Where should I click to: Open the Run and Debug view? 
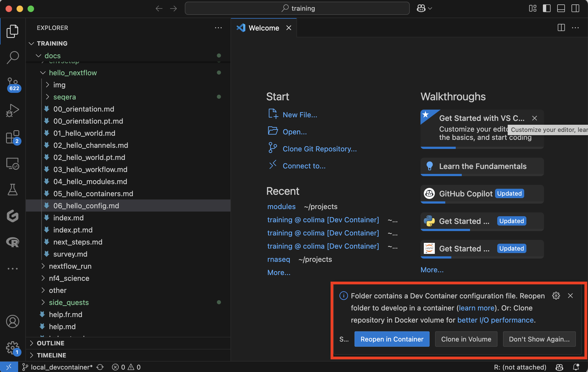tap(13, 110)
